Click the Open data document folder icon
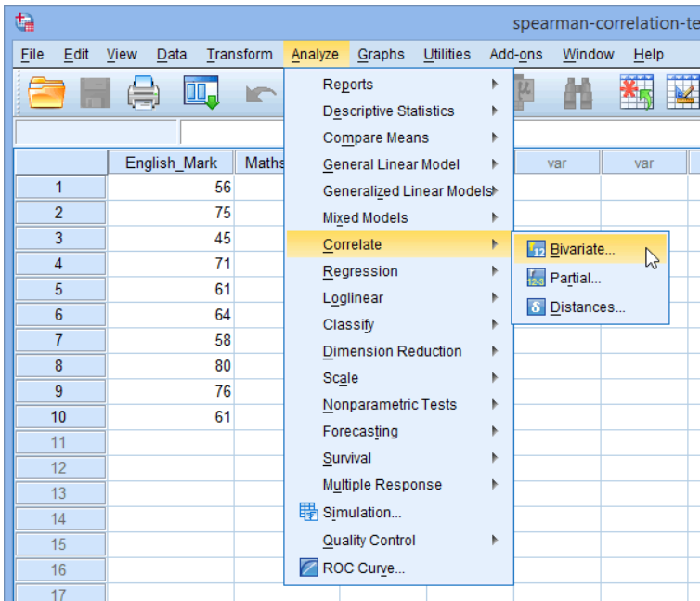 pos(46,93)
